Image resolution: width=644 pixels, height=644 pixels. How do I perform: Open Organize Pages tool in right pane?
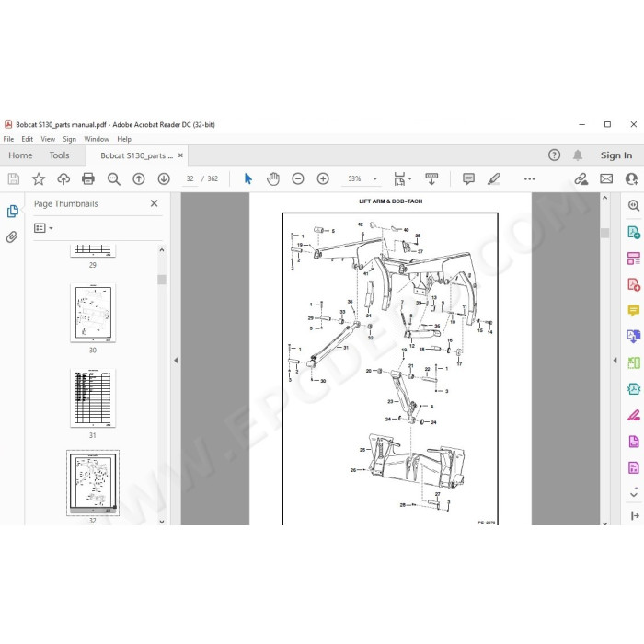point(634,259)
